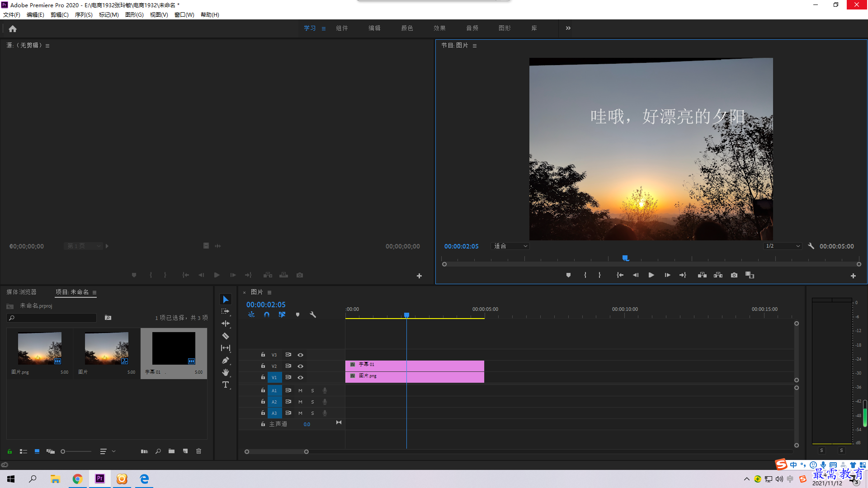
Task: Open 文件(F) menu
Action: (x=12, y=15)
